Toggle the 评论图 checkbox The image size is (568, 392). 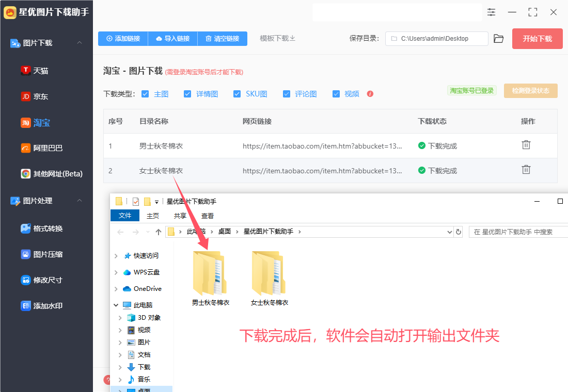pyautogui.click(x=287, y=94)
